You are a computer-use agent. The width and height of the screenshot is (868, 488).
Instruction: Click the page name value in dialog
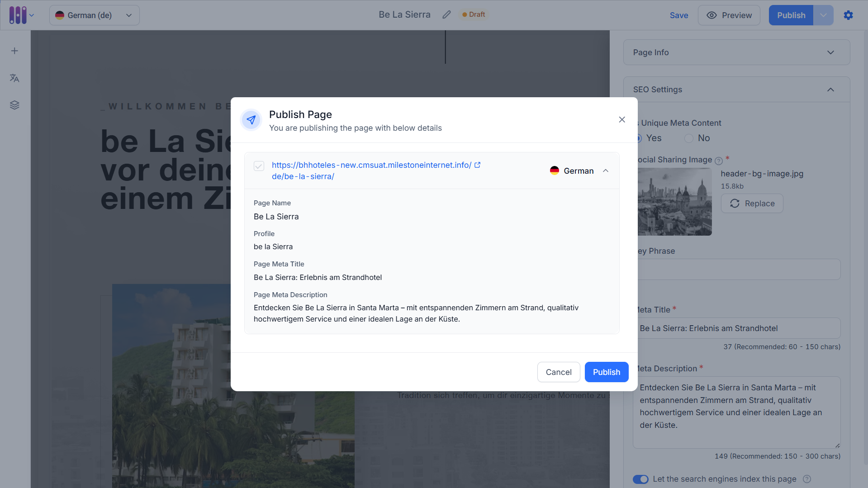point(276,217)
